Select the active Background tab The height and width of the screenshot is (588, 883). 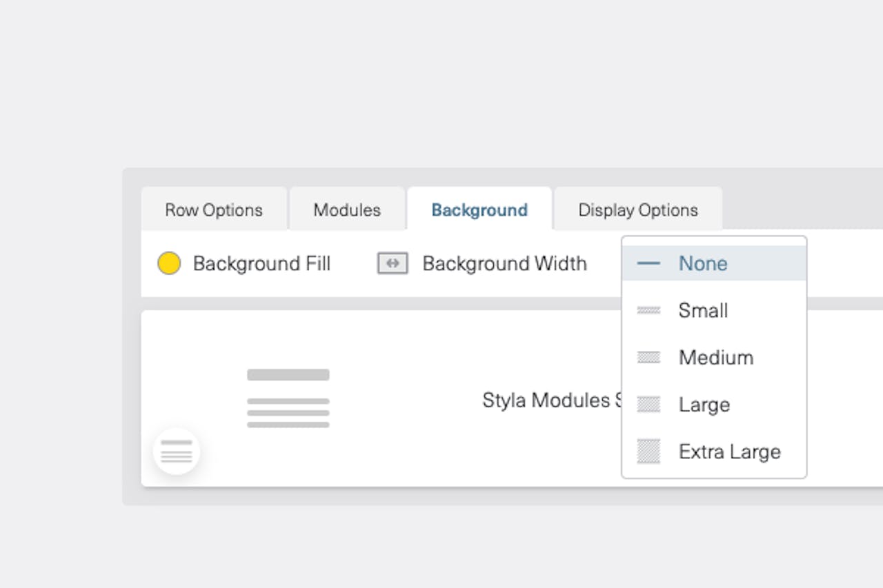(x=479, y=210)
